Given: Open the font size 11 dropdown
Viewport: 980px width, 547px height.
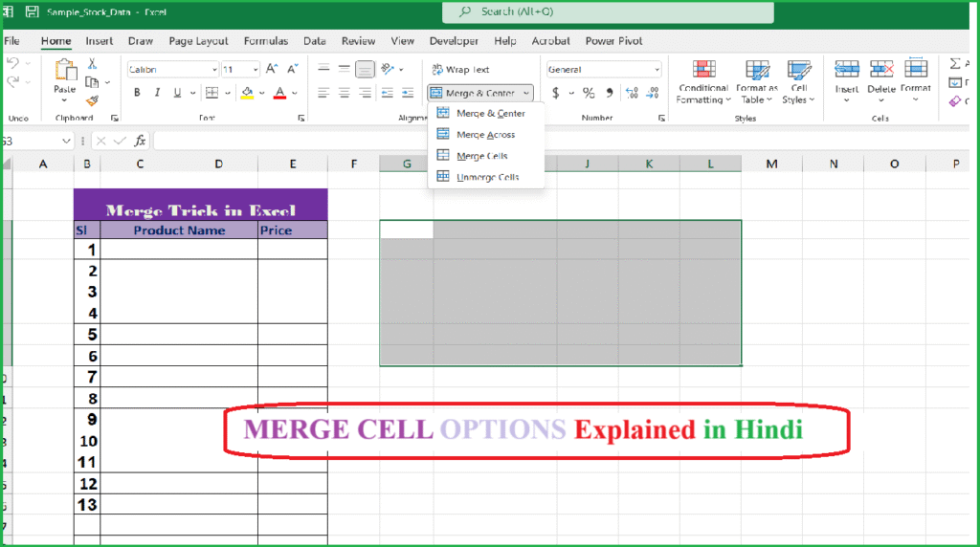Looking at the screenshot, I should pos(255,69).
